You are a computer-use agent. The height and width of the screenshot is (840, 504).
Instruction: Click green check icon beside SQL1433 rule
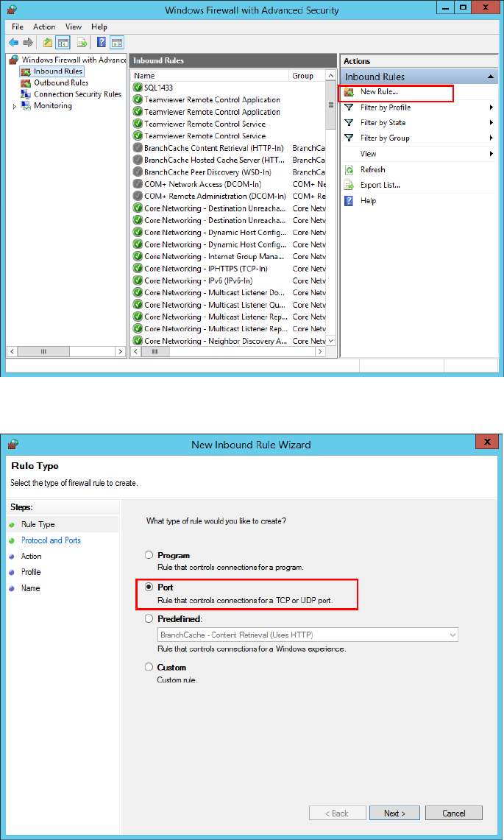[138, 88]
